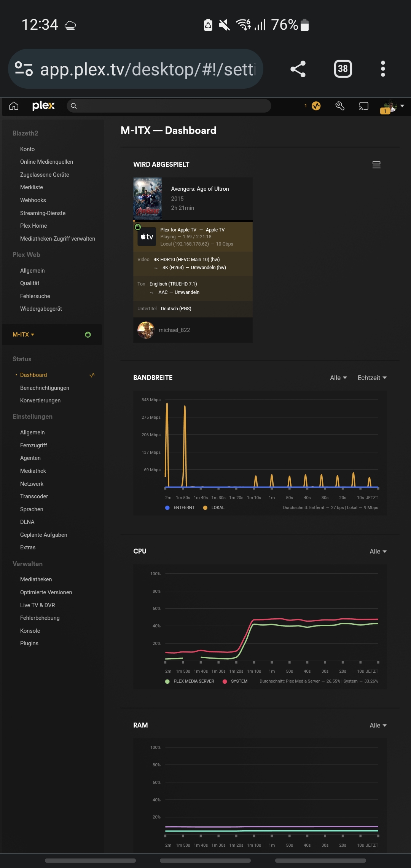Image resolution: width=411 pixels, height=868 pixels.
Task: Click the Apple TV player icon
Action: click(147, 237)
